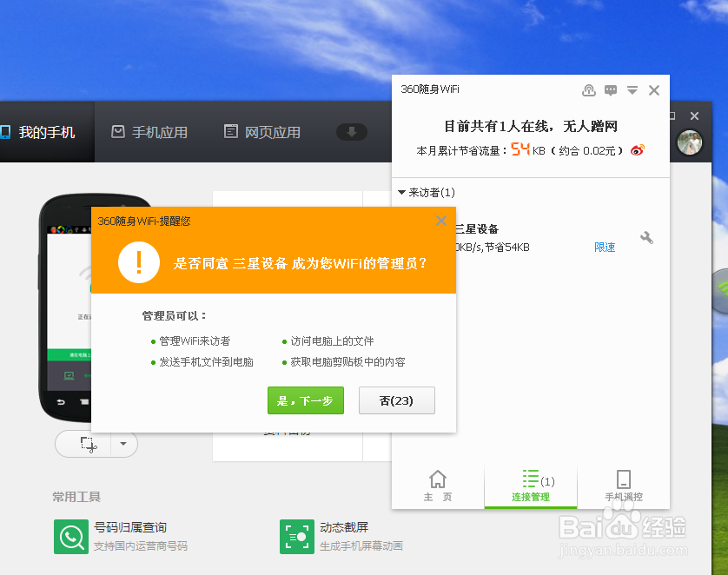
Task: Click the download arrow button in toolbar
Action: coord(352,132)
